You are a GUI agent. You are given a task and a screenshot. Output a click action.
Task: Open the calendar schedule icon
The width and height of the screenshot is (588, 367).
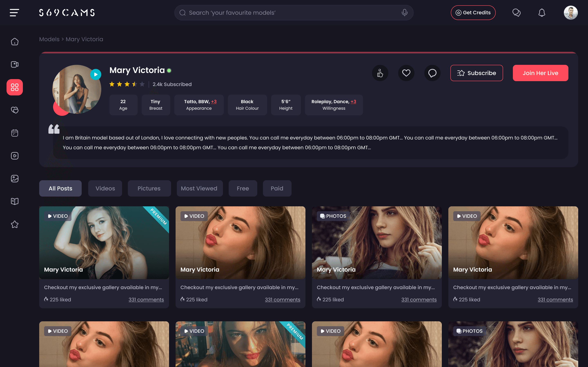coord(14,133)
